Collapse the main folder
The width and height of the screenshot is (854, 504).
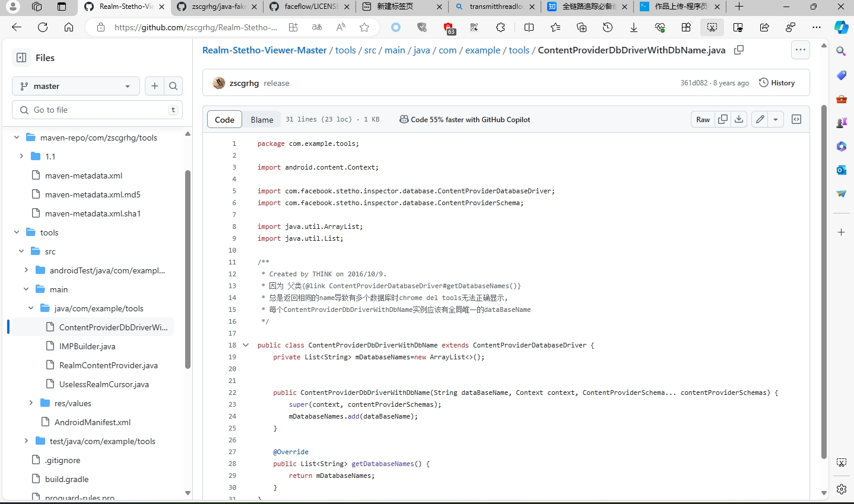click(26, 289)
